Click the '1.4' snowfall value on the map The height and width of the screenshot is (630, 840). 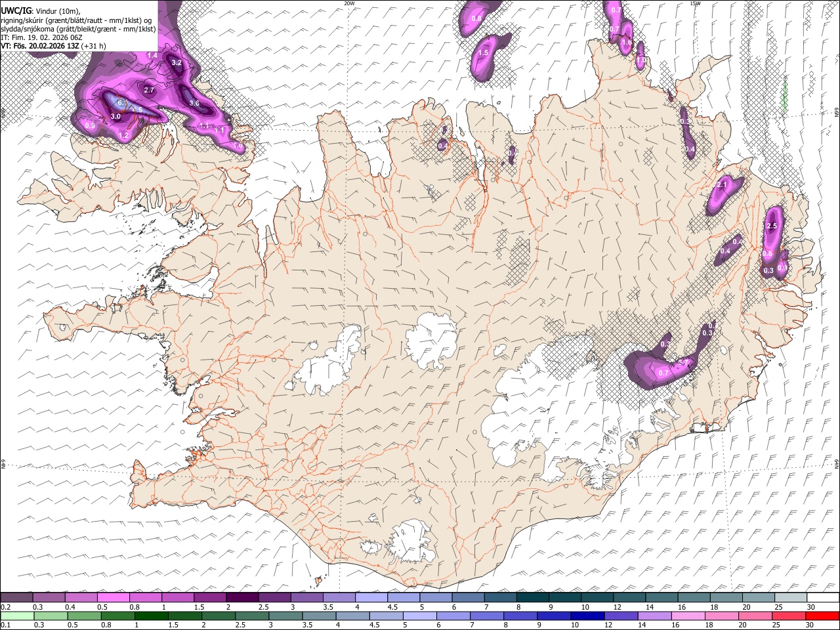pyautogui.click(x=152, y=55)
